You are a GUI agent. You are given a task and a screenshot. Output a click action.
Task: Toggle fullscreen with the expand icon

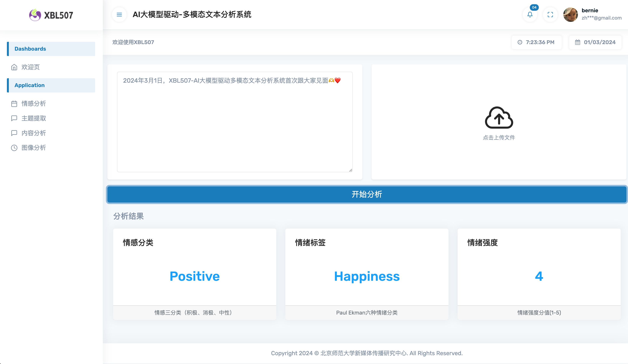tap(550, 15)
